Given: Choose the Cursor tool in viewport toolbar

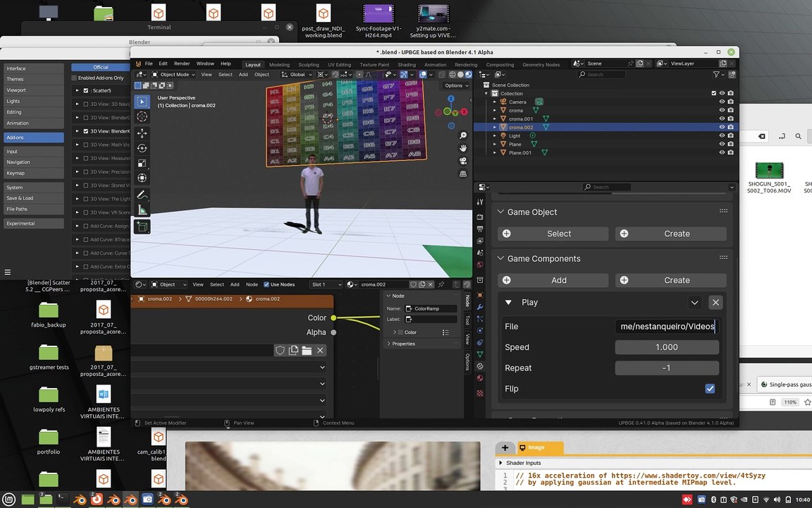Looking at the screenshot, I should [x=142, y=117].
